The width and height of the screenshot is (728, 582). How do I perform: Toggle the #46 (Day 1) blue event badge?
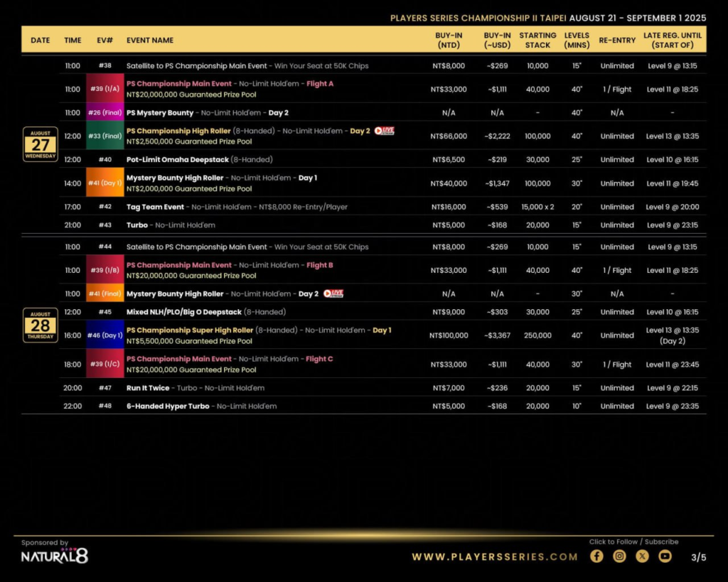coord(105,335)
